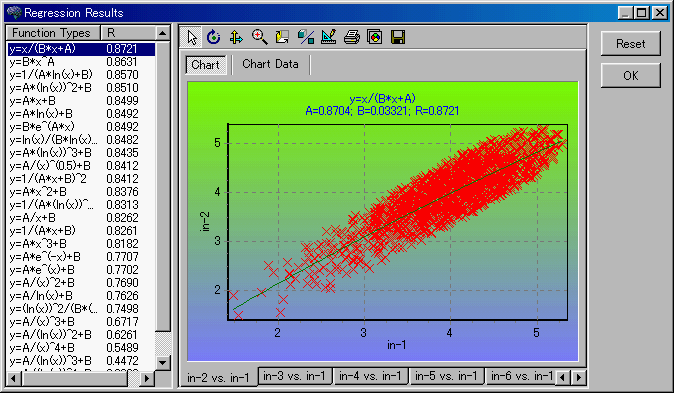
Task: Select the zoom magnifier tool
Action: 260,37
